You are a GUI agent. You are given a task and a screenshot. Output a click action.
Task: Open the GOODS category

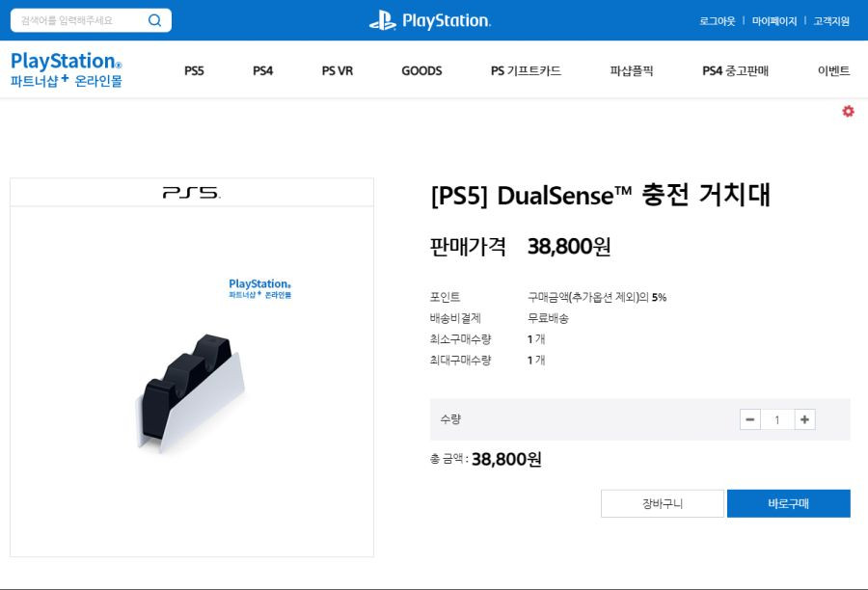421,70
